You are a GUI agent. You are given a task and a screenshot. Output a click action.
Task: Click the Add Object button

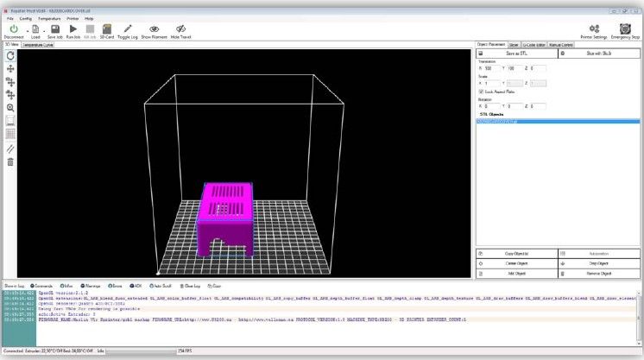[x=517, y=274]
